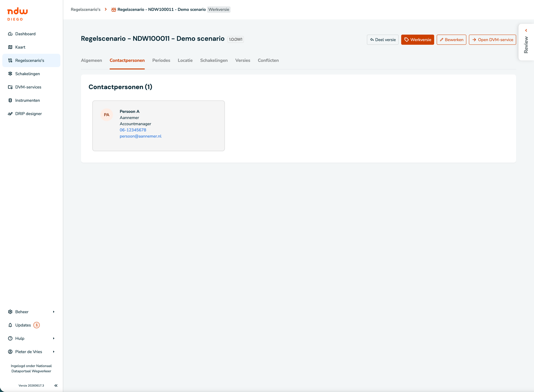The image size is (534, 392).
Task: Go to Schakelingen in the sidebar
Action: [31, 74]
